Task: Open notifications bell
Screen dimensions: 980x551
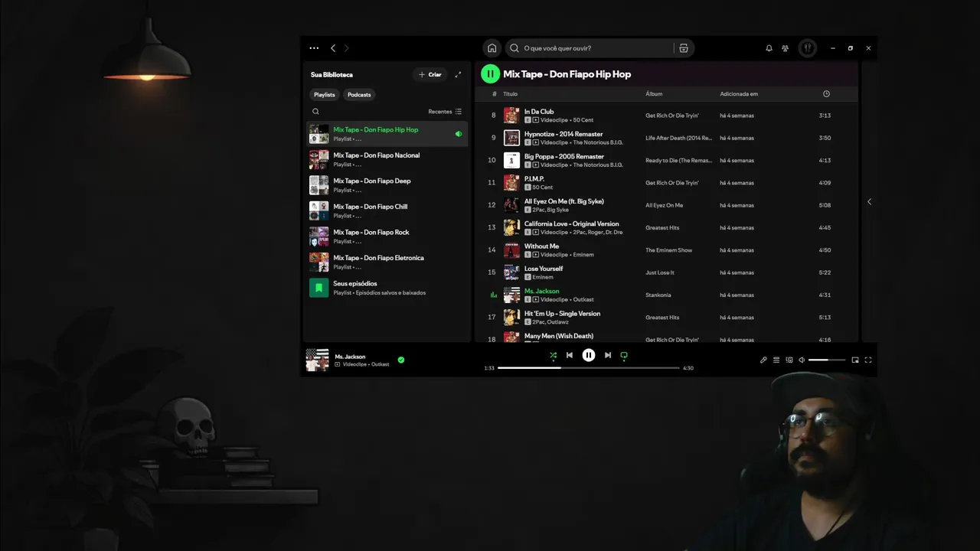Action: (x=769, y=48)
